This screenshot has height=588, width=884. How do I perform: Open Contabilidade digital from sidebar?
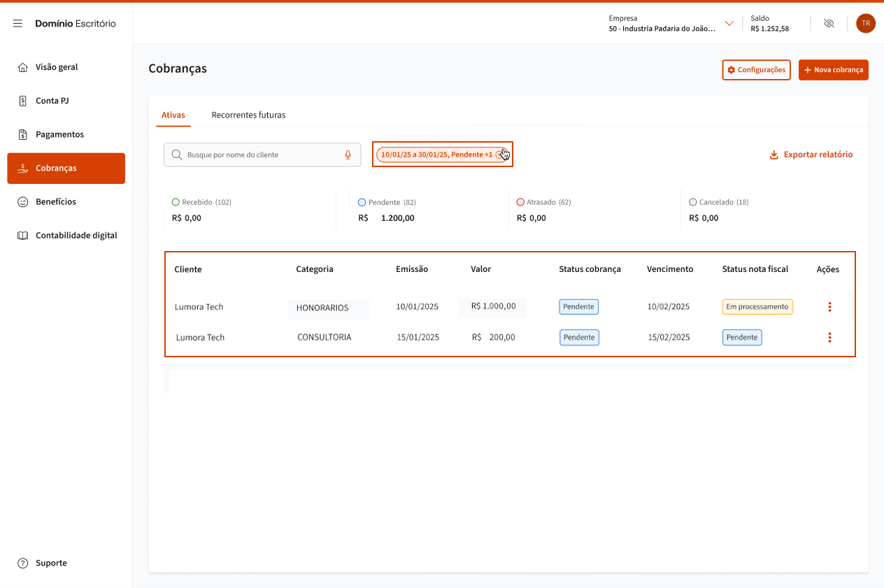click(x=76, y=236)
